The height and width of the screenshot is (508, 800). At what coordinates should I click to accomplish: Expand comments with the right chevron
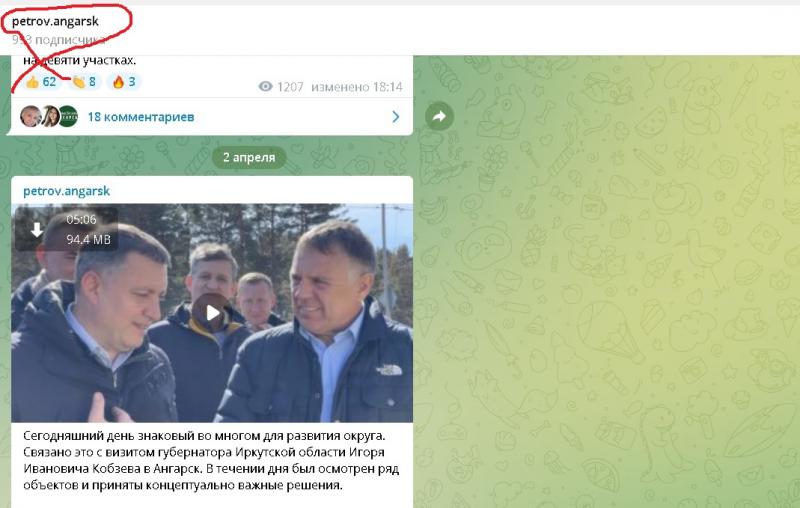[396, 117]
